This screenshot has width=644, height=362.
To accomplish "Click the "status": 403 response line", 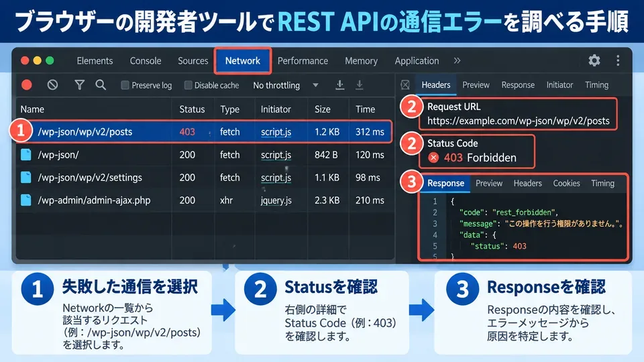I will click(498, 246).
